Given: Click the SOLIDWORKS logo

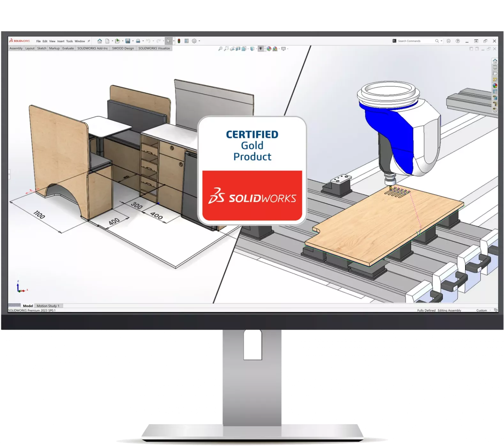Looking at the screenshot, I should [x=19, y=41].
